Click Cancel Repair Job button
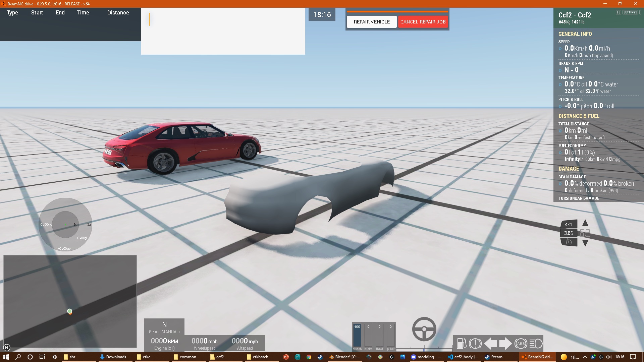The image size is (644, 362). [423, 22]
